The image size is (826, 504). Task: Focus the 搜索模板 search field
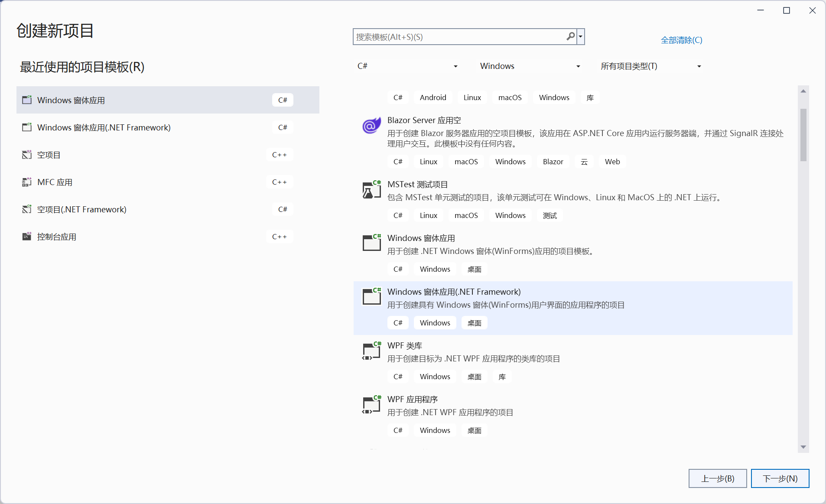coord(459,37)
